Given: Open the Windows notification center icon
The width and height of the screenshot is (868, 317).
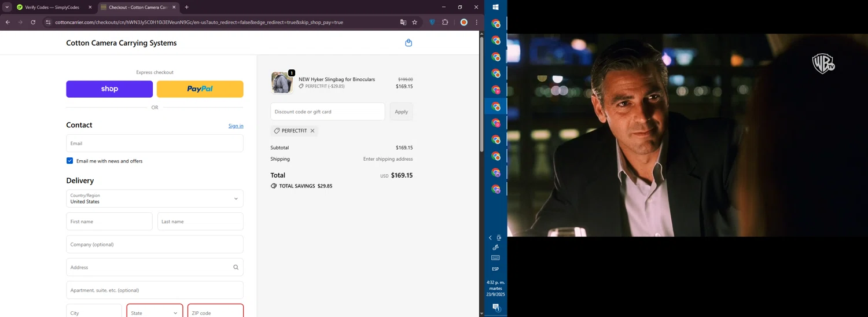Looking at the screenshot, I should tap(496, 308).
